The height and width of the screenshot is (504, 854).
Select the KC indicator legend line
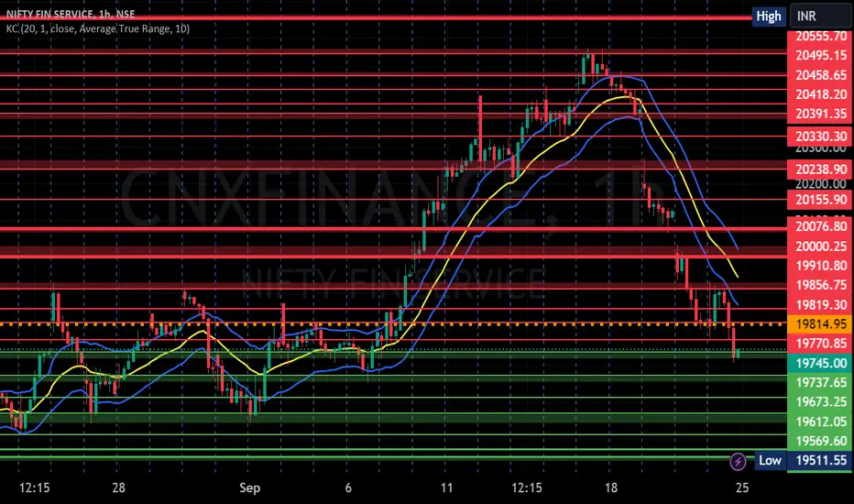(98, 28)
